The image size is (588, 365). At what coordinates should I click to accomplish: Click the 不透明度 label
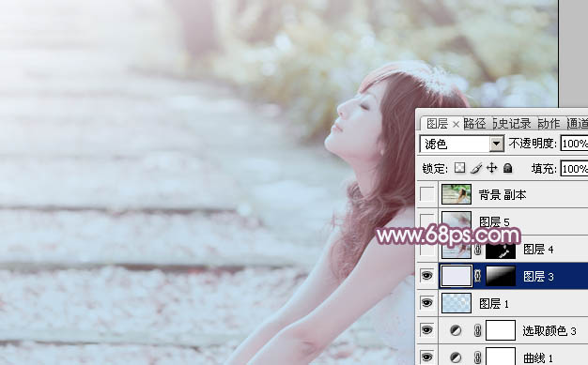pyautogui.click(x=533, y=144)
